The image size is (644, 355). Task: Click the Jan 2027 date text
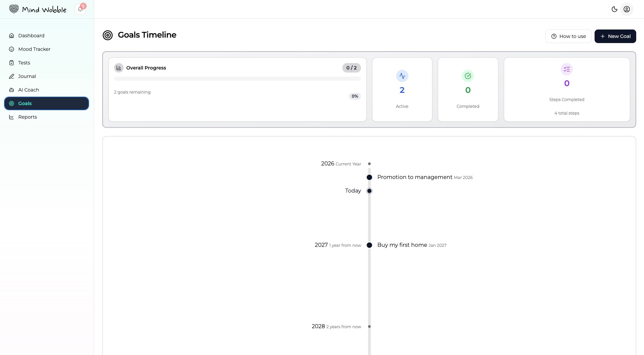437,245
